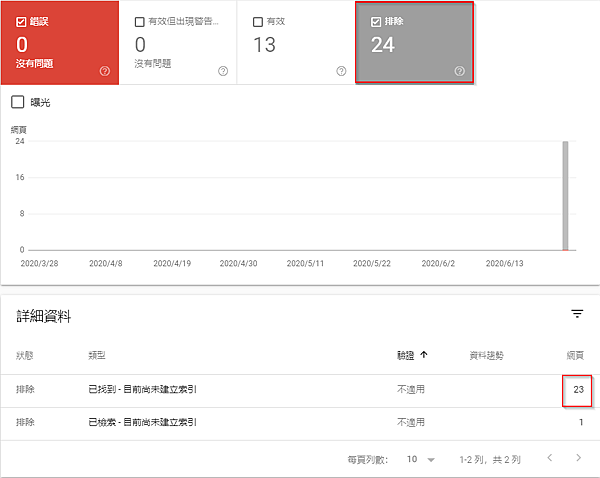Go to next page of table rows
The height and width of the screenshot is (478, 600).
point(578,458)
